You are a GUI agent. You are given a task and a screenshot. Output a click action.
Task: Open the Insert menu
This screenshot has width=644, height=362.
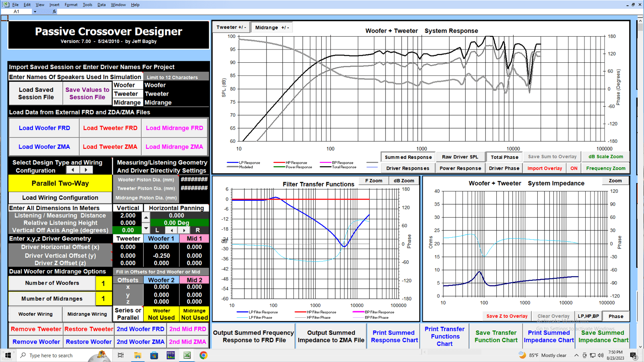coord(54,5)
